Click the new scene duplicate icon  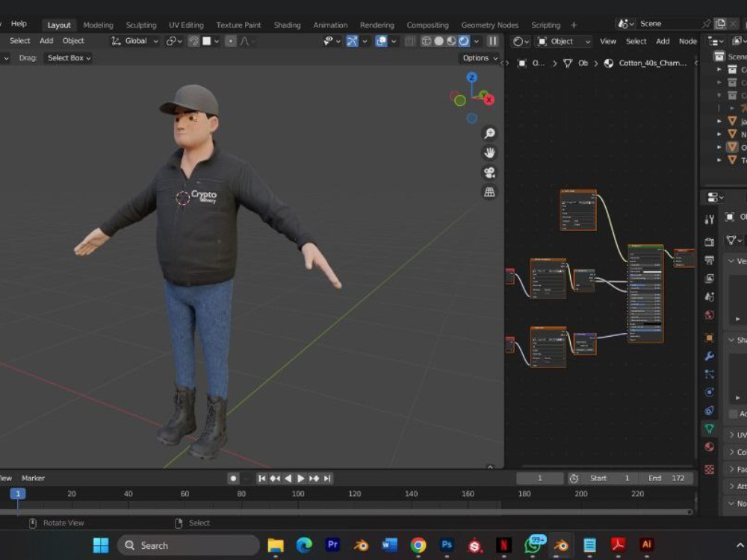[x=720, y=24]
